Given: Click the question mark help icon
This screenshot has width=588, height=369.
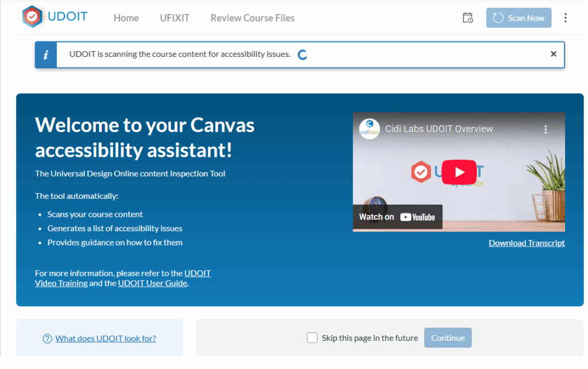Looking at the screenshot, I should [48, 339].
